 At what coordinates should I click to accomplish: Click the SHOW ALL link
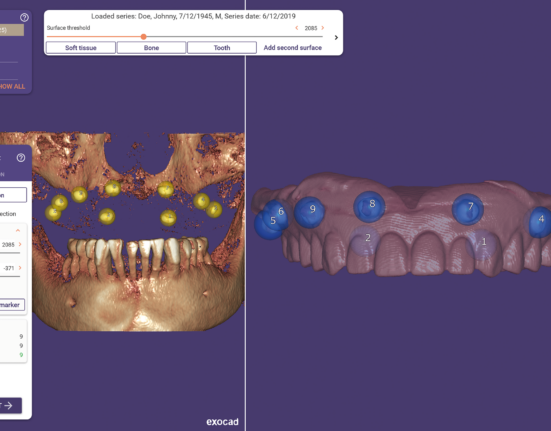point(12,86)
